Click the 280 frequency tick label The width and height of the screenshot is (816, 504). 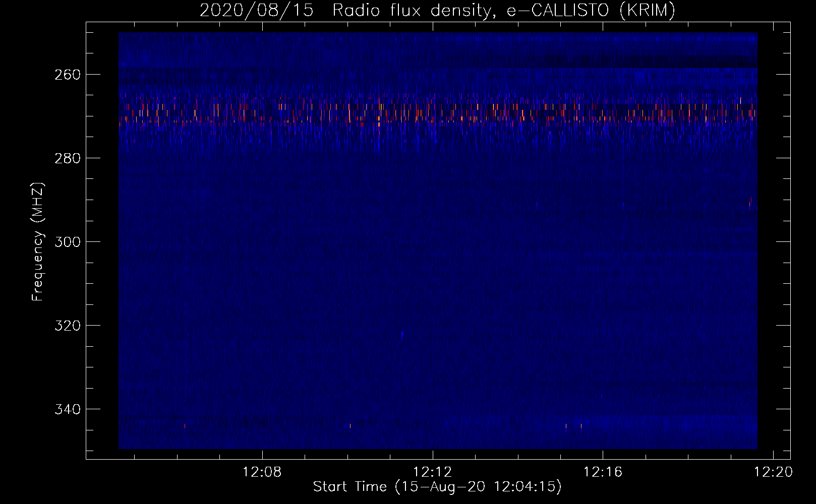68,158
